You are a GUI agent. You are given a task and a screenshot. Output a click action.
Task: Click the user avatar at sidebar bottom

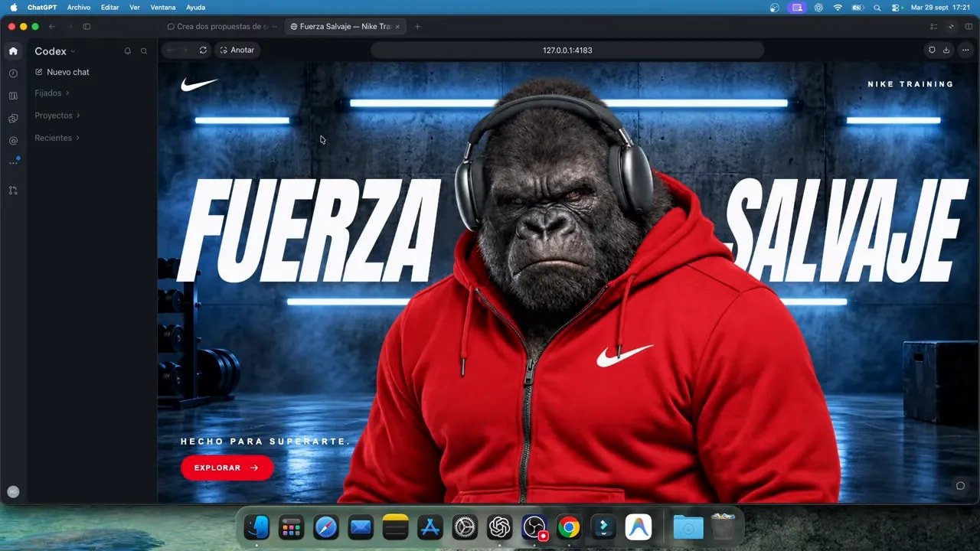point(13,492)
